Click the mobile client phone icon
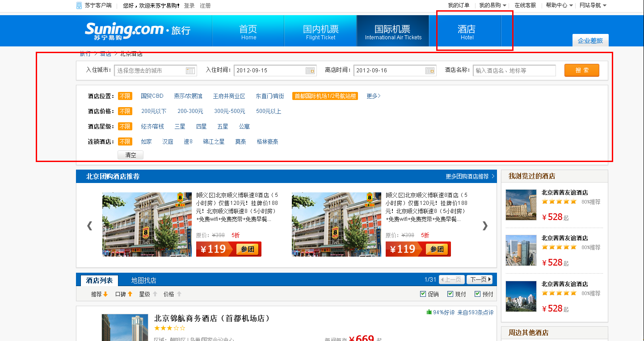This screenshot has height=341, width=644. 79,5
